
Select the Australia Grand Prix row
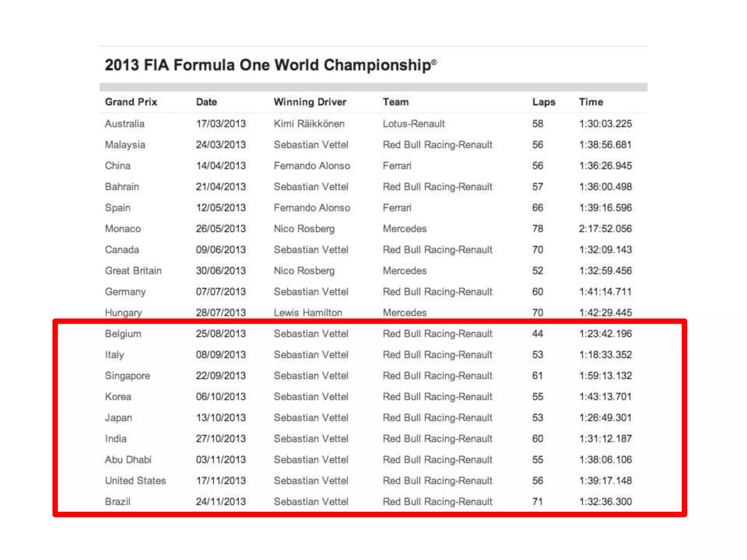point(373,124)
